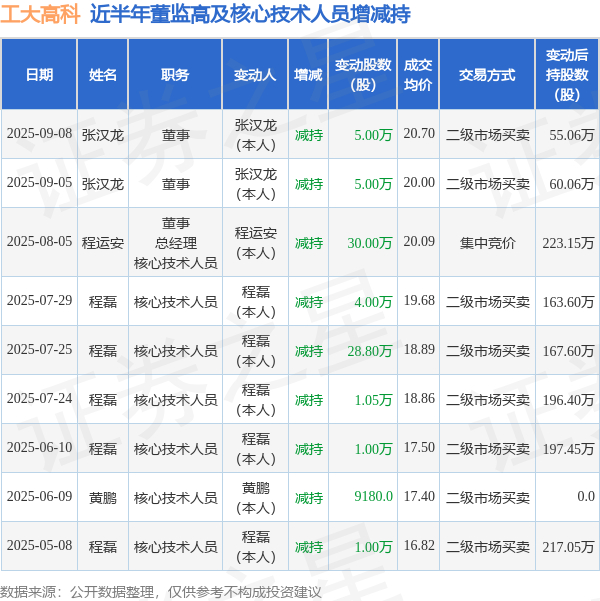Viewport: 600px width, 601px height.
Task: Click 张汉龙 name in 2025-09-08 row
Action: 103,135
